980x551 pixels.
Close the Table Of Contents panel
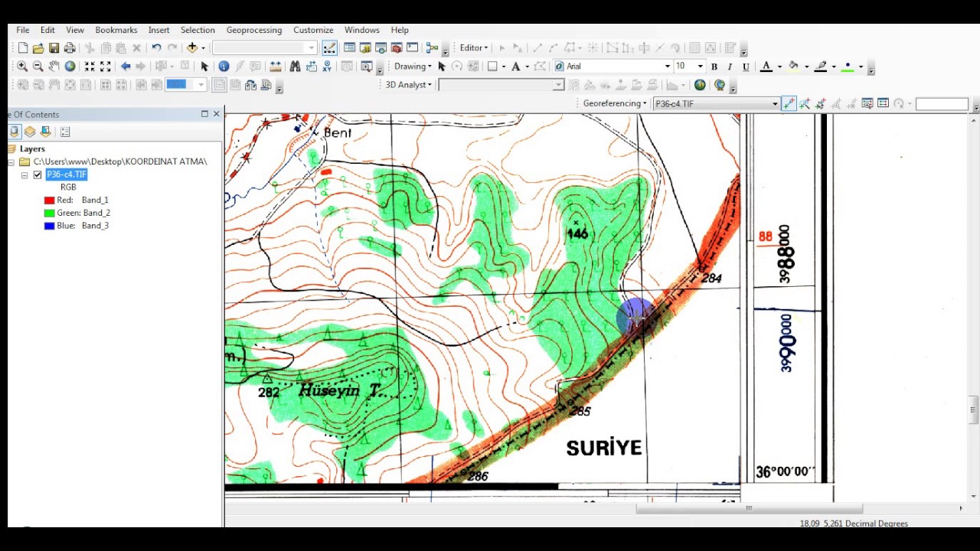pyautogui.click(x=217, y=114)
